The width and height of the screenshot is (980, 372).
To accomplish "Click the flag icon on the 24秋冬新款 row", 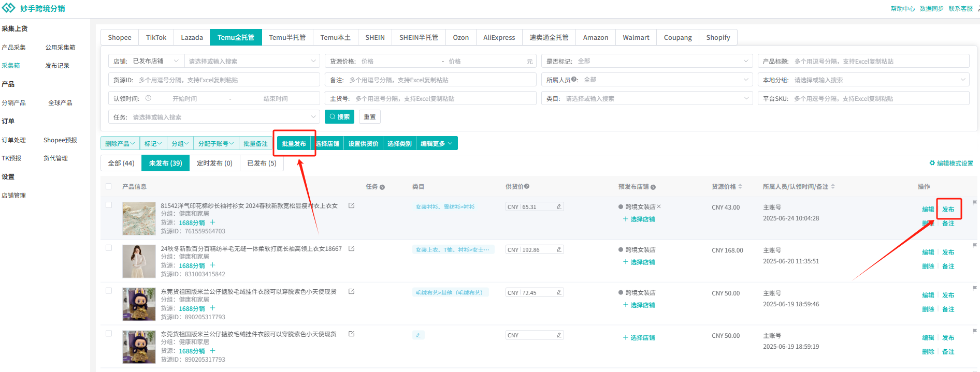I will click(x=974, y=246).
